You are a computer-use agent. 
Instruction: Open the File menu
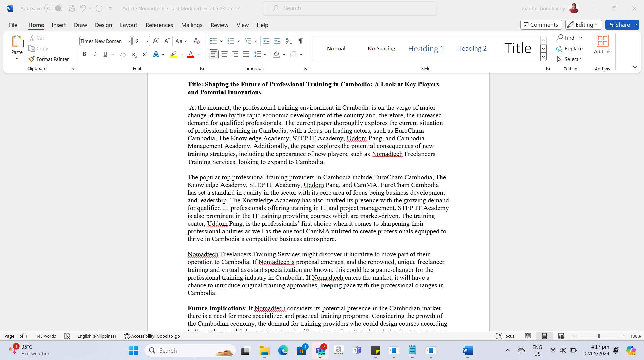pos(13,25)
